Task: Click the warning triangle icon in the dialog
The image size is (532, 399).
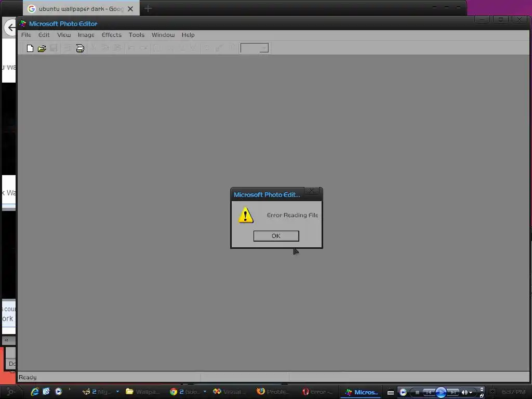Action: 246,215
